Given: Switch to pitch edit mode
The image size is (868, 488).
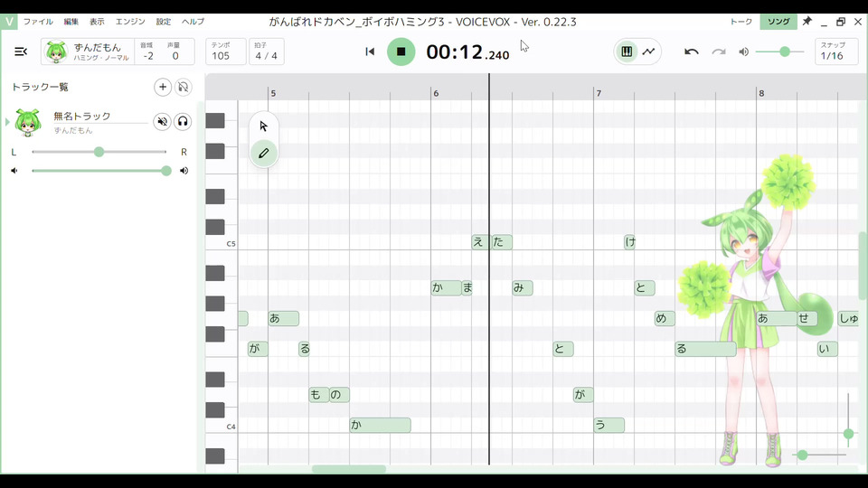Looking at the screenshot, I should point(648,52).
